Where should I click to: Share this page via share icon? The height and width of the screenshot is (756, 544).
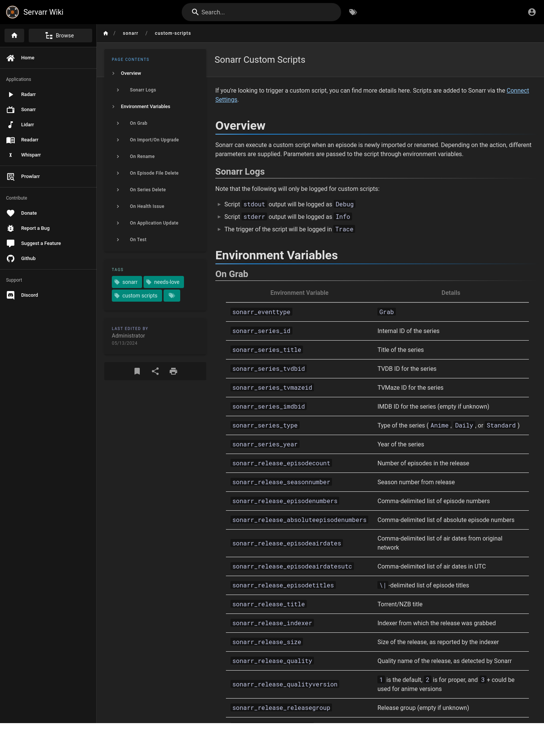coord(155,371)
